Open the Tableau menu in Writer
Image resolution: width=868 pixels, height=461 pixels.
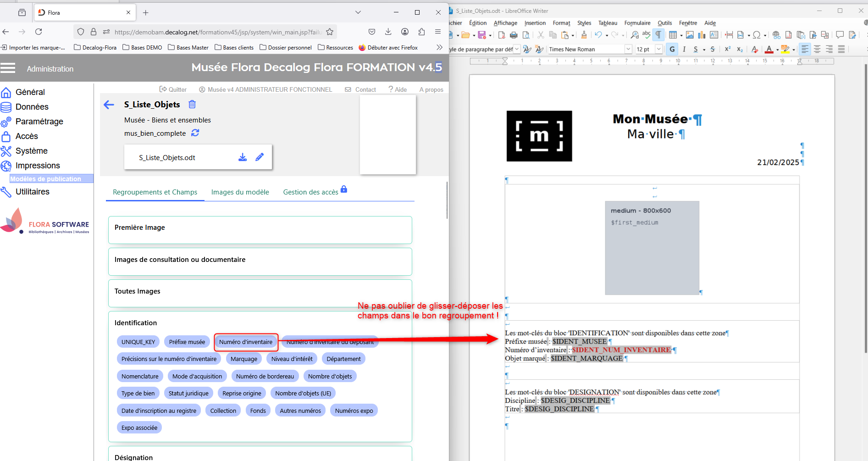tap(608, 23)
